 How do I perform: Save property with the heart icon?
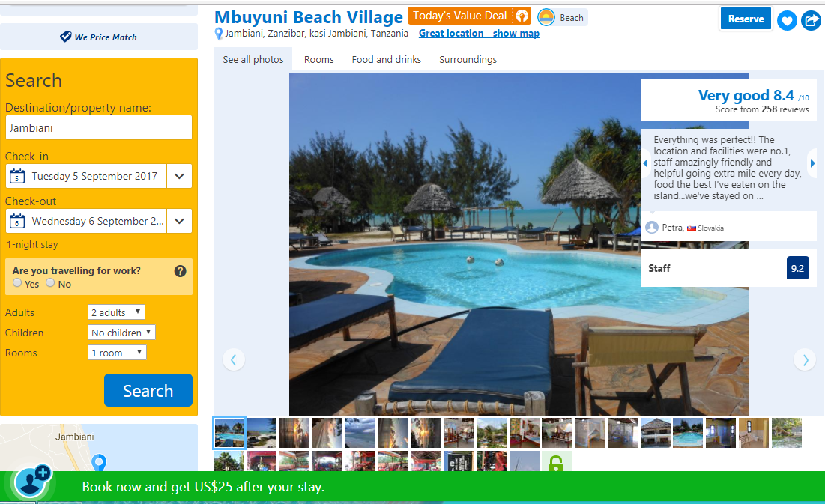[x=787, y=20]
